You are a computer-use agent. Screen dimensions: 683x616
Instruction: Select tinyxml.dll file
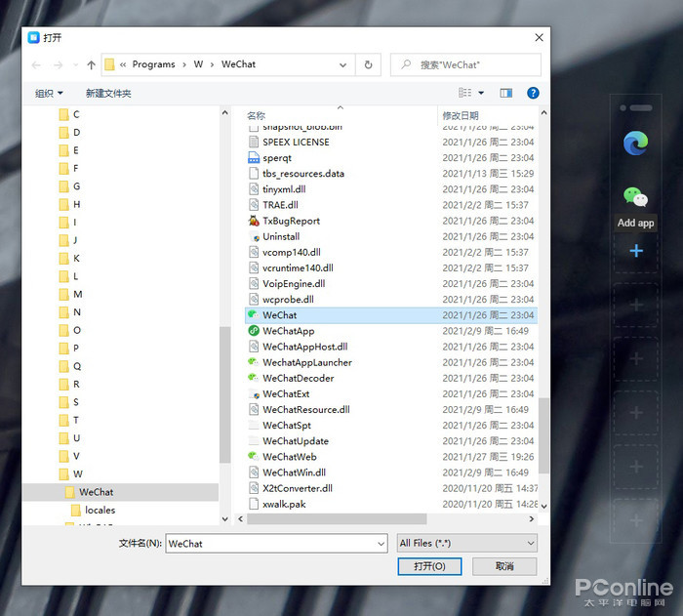click(x=284, y=189)
